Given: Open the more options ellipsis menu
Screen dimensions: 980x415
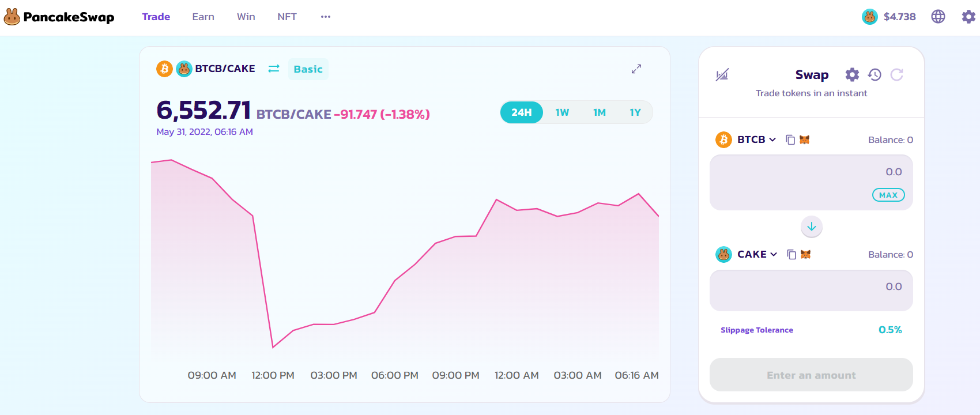Looking at the screenshot, I should (326, 17).
